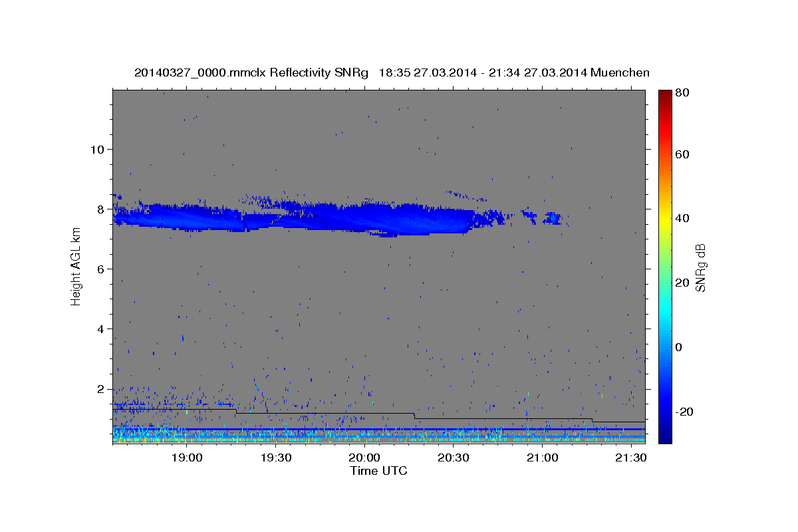Click the height tick label 4
Viewport: 798px width, 532px height.
100,329
